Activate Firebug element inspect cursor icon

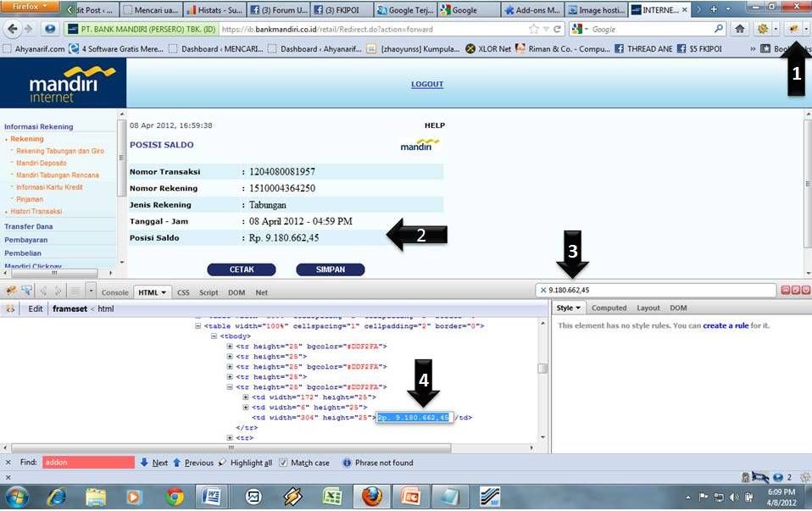click(x=26, y=292)
